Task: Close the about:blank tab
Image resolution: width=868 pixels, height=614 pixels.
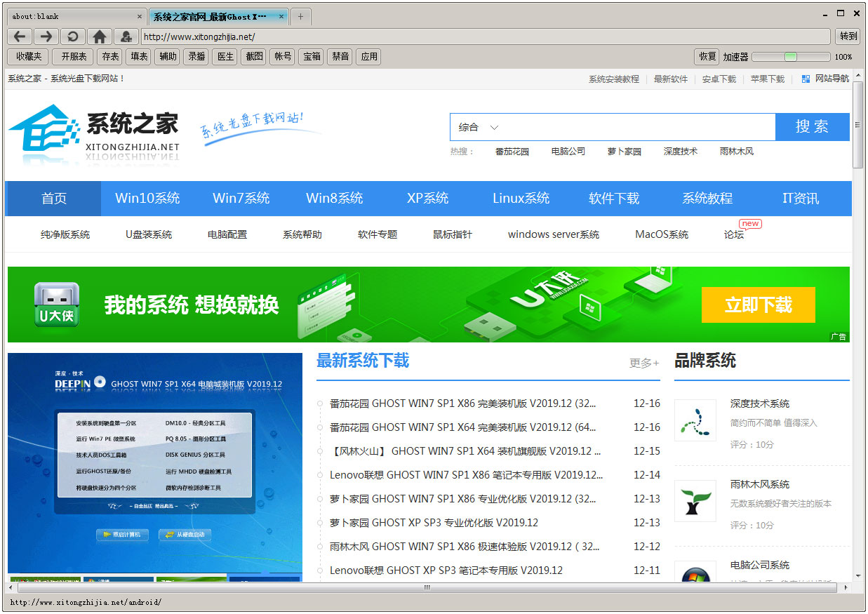Action: pyautogui.click(x=140, y=16)
